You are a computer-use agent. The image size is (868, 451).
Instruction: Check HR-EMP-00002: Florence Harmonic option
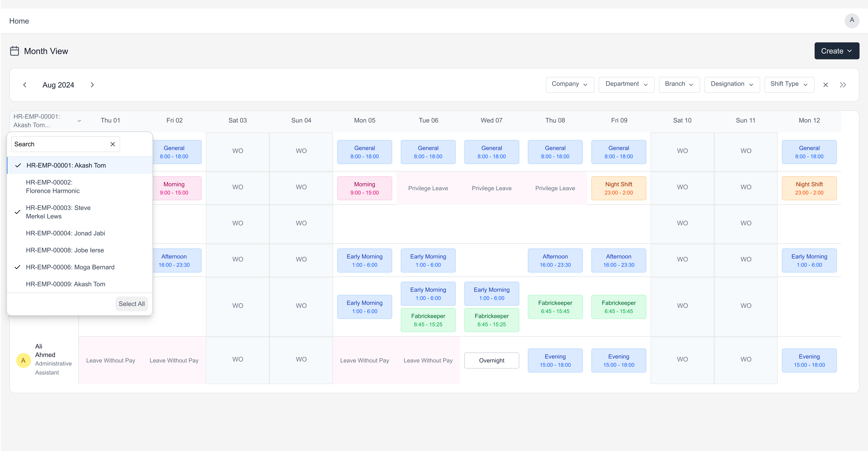tap(53, 187)
